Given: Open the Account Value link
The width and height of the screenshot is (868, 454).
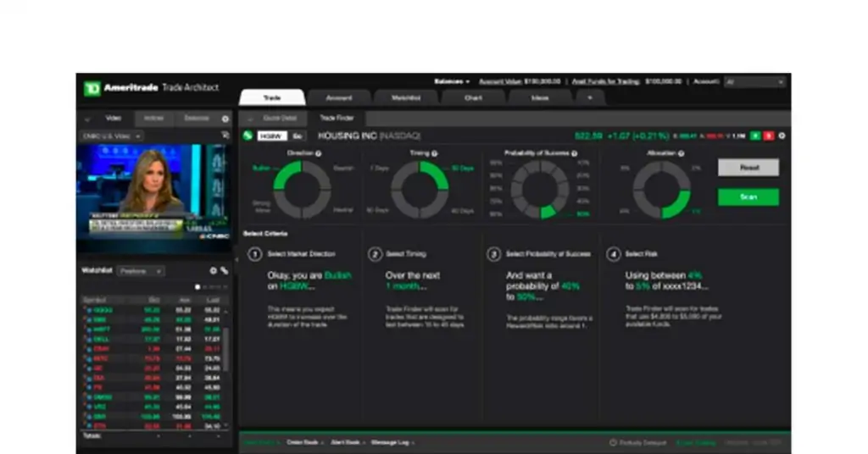Looking at the screenshot, I should (x=500, y=82).
